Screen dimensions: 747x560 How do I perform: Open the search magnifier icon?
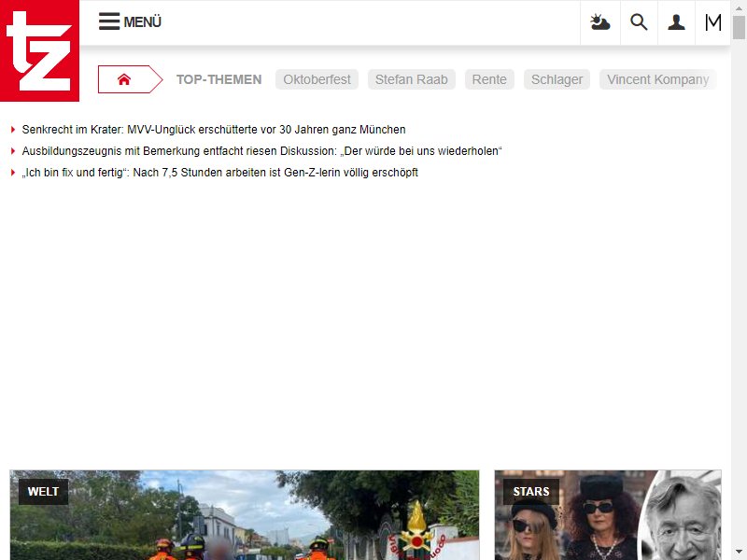pos(639,22)
